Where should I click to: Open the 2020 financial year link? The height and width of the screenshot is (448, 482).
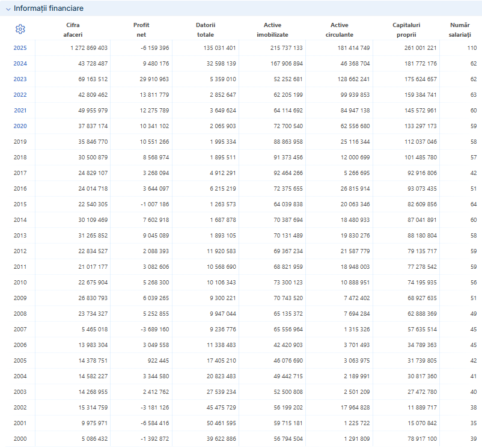point(20,126)
